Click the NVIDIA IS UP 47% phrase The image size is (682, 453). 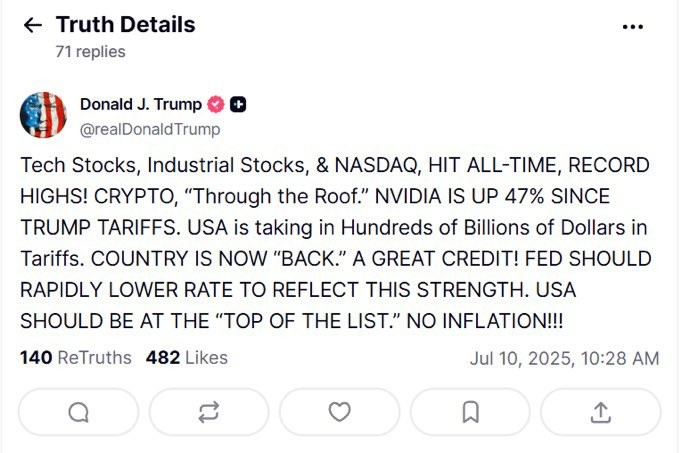click(x=459, y=197)
